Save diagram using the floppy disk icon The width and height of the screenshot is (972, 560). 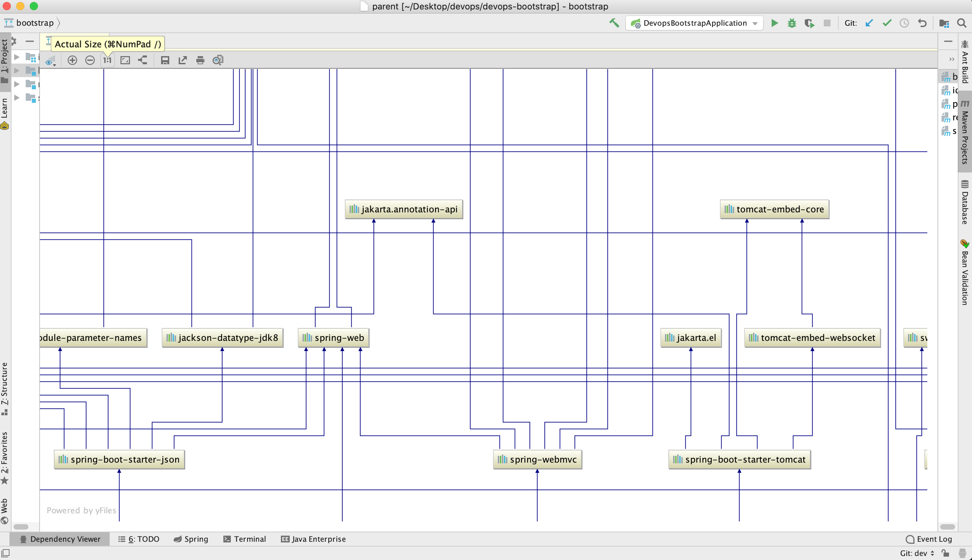(165, 61)
